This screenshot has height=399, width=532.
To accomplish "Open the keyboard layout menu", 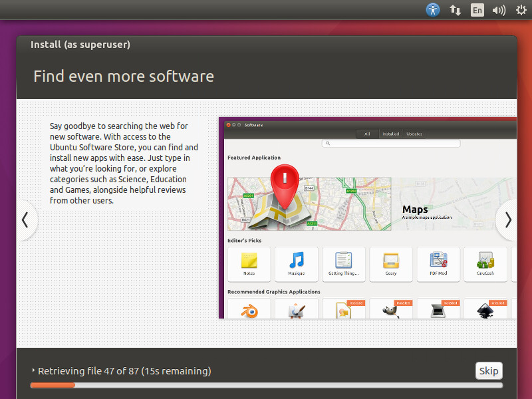I will pyautogui.click(x=477, y=10).
